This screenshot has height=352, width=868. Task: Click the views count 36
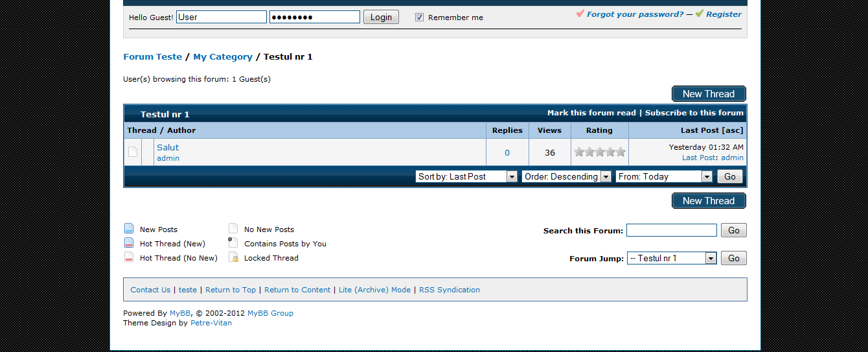(550, 153)
